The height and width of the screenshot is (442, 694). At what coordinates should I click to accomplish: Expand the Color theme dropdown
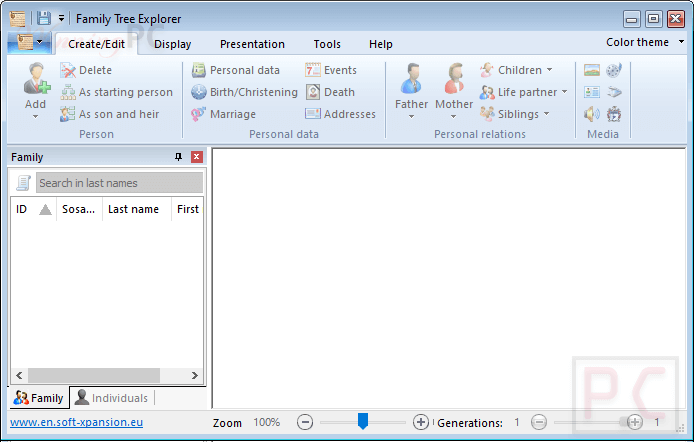(x=645, y=42)
